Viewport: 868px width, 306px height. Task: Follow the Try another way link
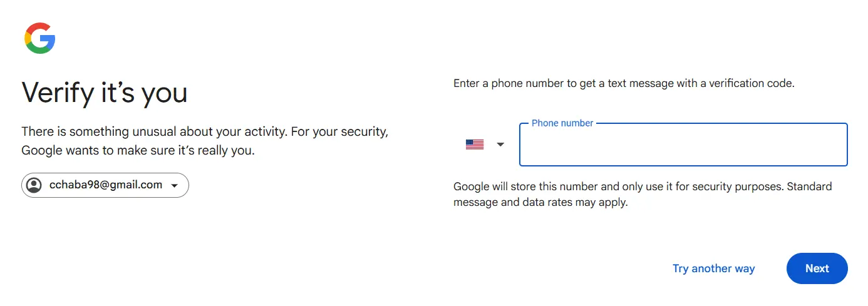pos(713,268)
